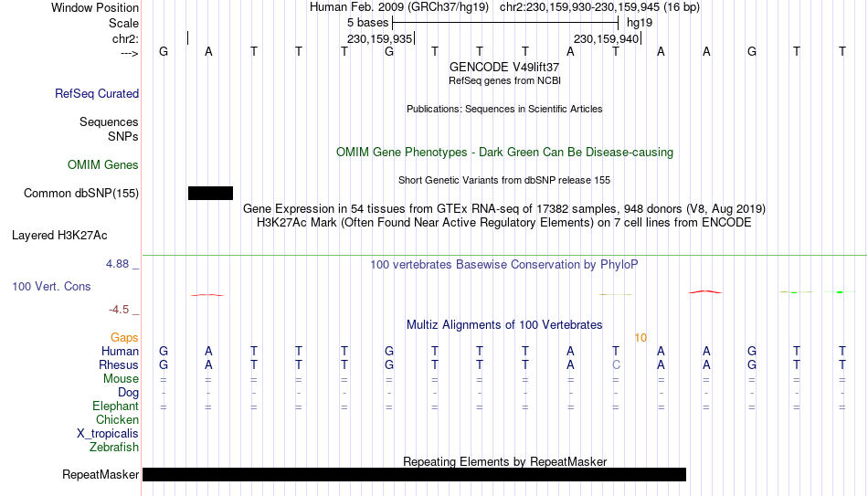868x496 pixels.
Task: Click the GENCODE V49lift37 track title
Action: pyautogui.click(x=504, y=67)
